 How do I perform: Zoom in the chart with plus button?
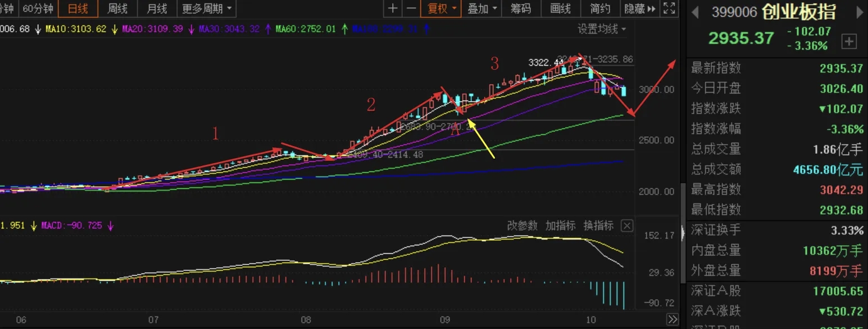click(393, 8)
